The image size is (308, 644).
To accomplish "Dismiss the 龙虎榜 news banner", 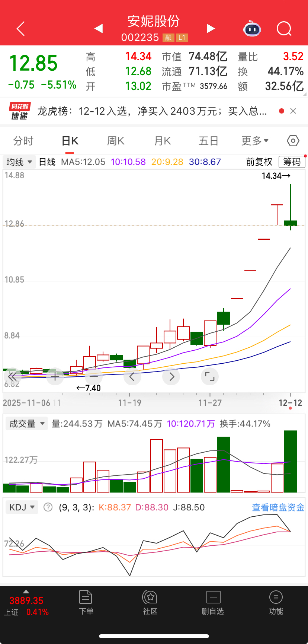I will pos(293,111).
